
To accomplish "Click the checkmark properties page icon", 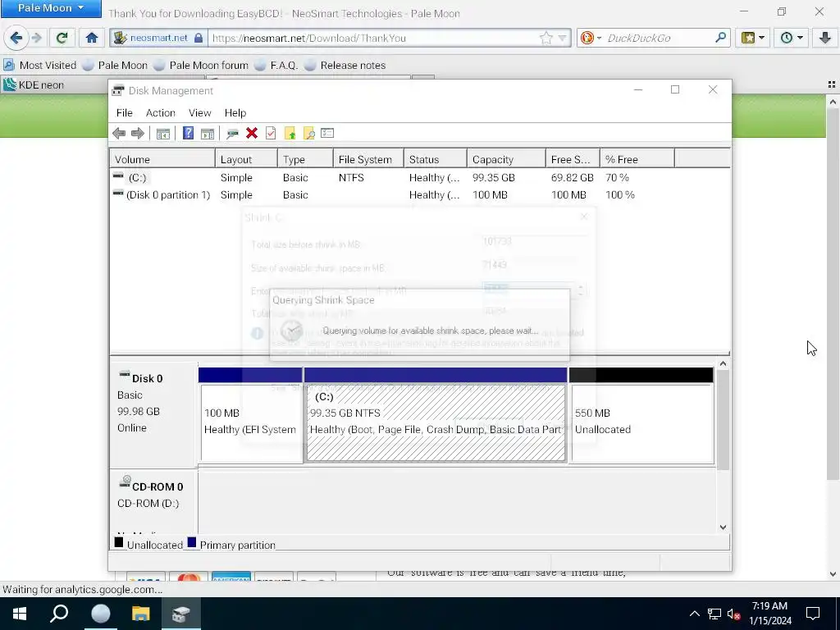I will pyautogui.click(x=271, y=134).
